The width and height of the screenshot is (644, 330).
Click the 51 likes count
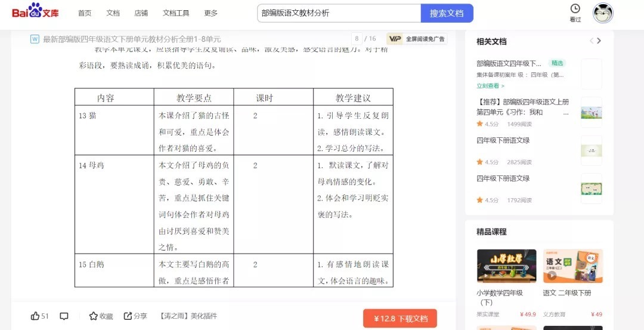45,316
